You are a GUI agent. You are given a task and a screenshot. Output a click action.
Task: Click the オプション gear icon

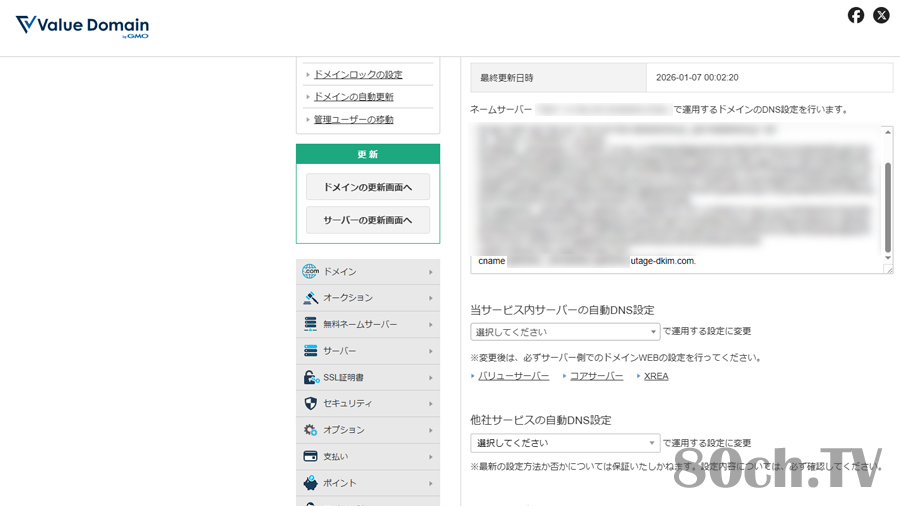click(x=310, y=430)
